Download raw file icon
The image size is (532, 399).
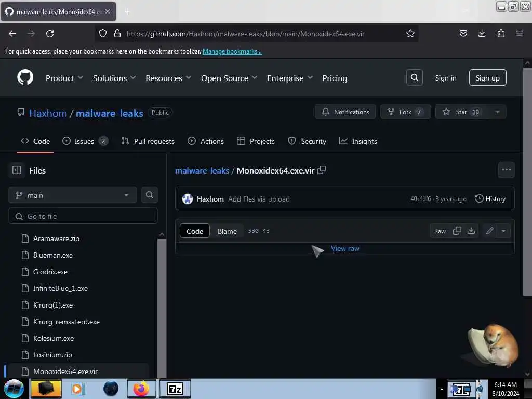[471, 231]
